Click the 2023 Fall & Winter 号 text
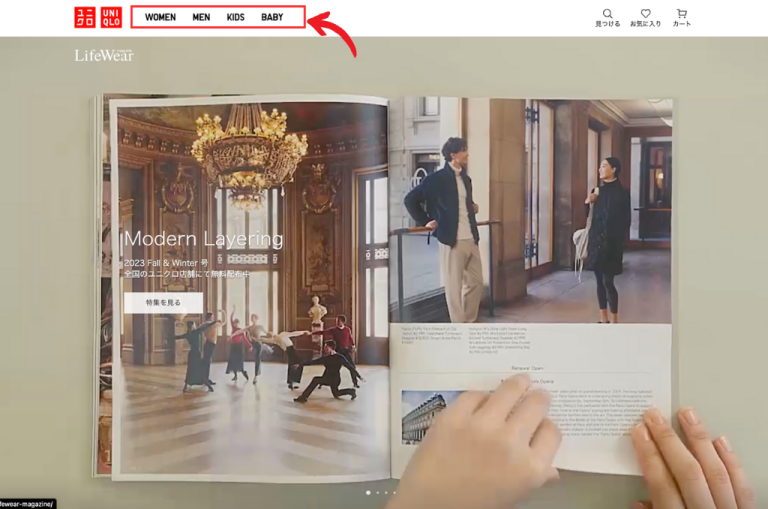The width and height of the screenshot is (768, 509). pyautogui.click(x=166, y=263)
